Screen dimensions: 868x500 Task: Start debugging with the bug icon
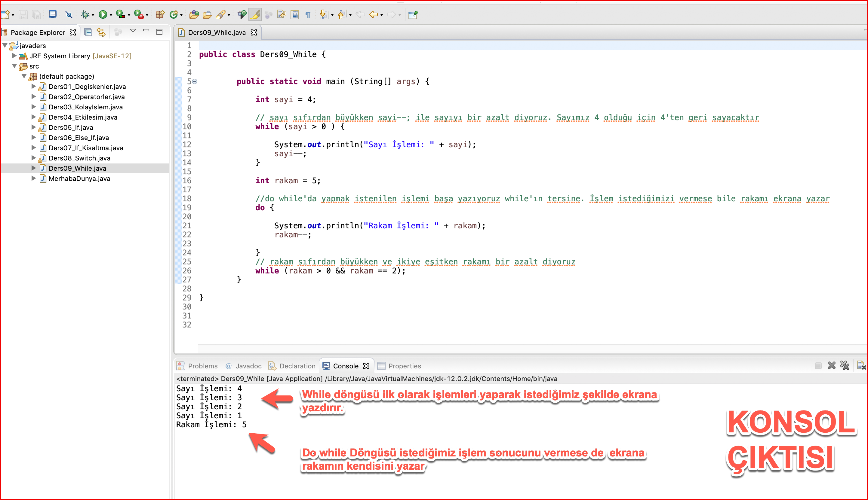pyautogui.click(x=85, y=14)
